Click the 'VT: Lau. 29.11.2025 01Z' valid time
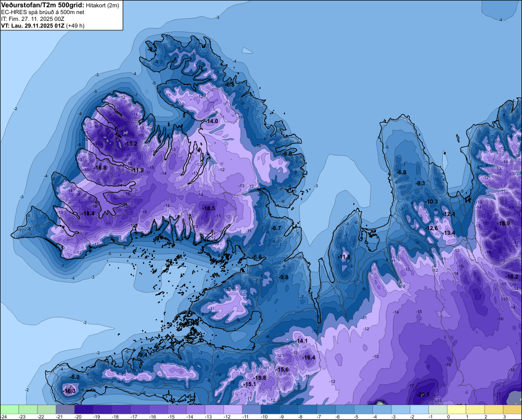The height and width of the screenshot is (420, 522). (x=33, y=26)
